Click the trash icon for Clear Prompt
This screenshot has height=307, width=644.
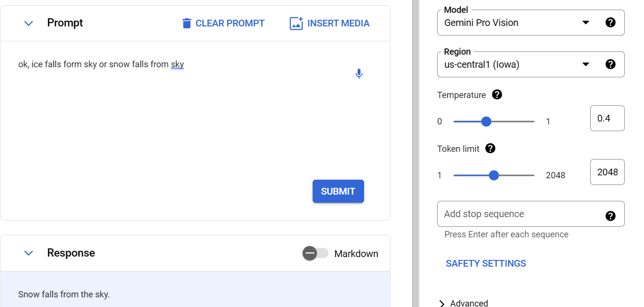(x=187, y=23)
